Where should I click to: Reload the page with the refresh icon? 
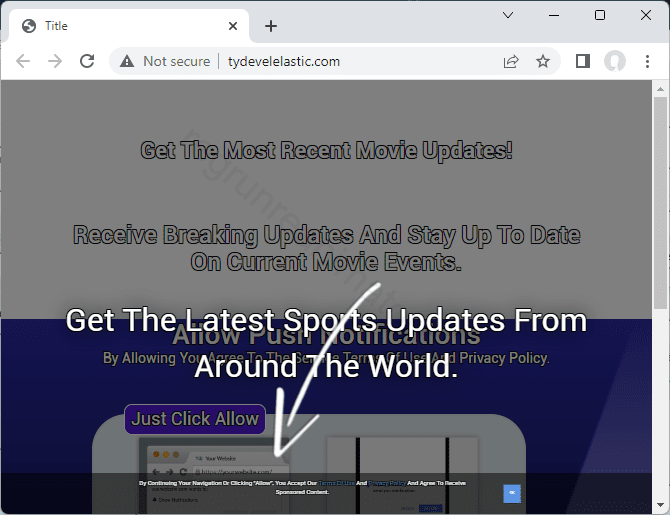tap(87, 61)
